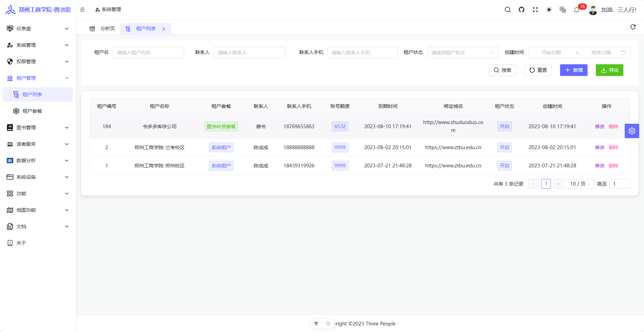Focus the 跳至 page jump input
This screenshot has height=332, width=644.
point(620,184)
